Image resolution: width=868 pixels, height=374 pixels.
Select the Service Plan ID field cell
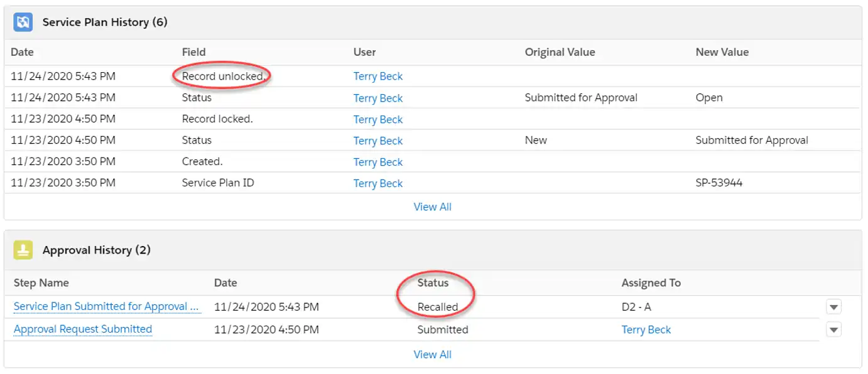(x=218, y=183)
